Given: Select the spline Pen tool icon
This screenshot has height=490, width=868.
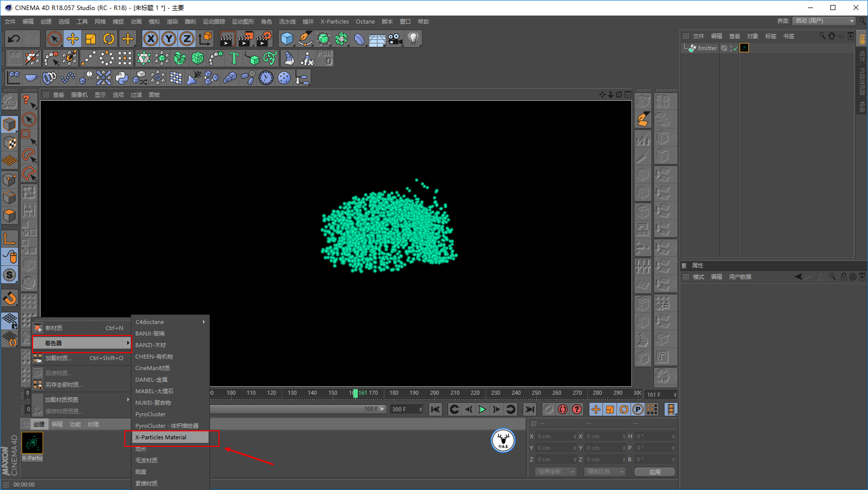Looking at the screenshot, I should click(x=305, y=39).
